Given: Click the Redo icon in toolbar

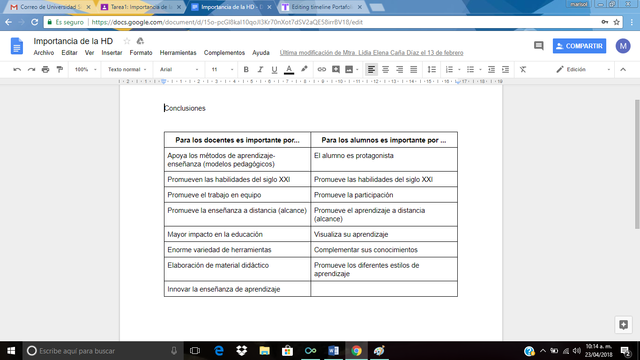Looking at the screenshot, I should click(31, 69).
